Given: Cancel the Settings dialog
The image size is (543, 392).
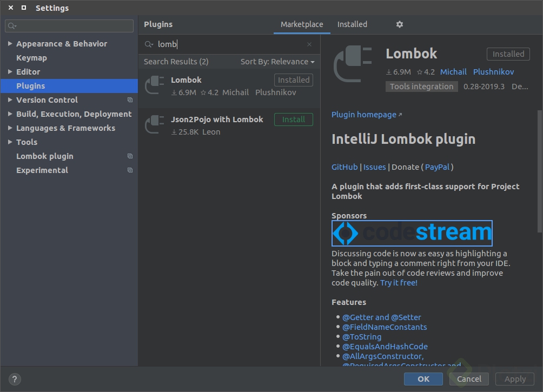Looking at the screenshot, I should [x=469, y=379].
